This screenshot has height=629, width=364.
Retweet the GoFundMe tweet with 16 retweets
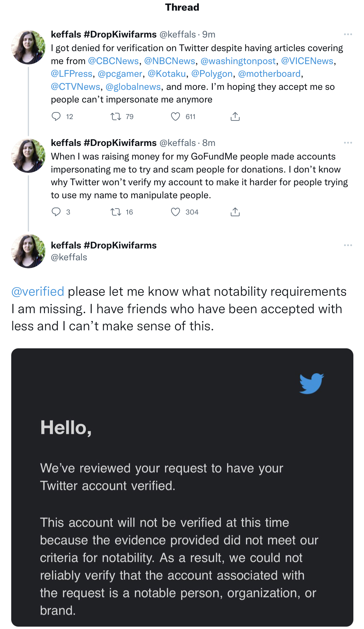click(116, 212)
